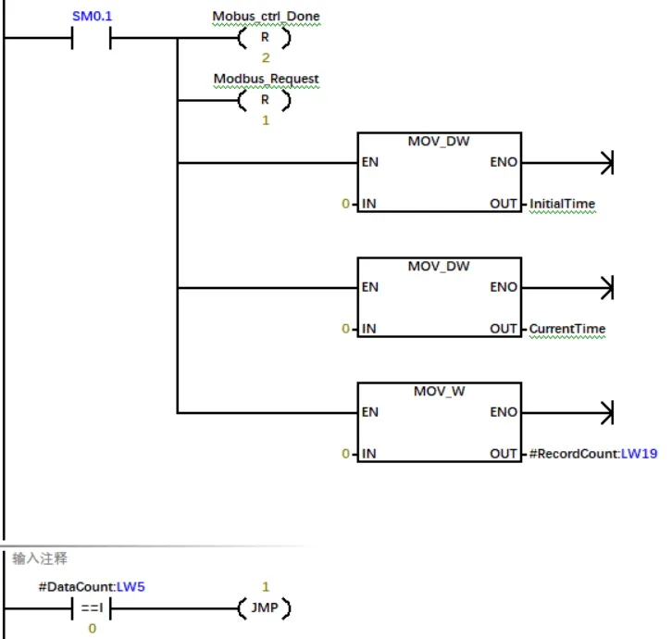Select the MOV_DW box writing CurrentTime
The height and width of the screenshot is (639, 672).
[x=440, y=297]
